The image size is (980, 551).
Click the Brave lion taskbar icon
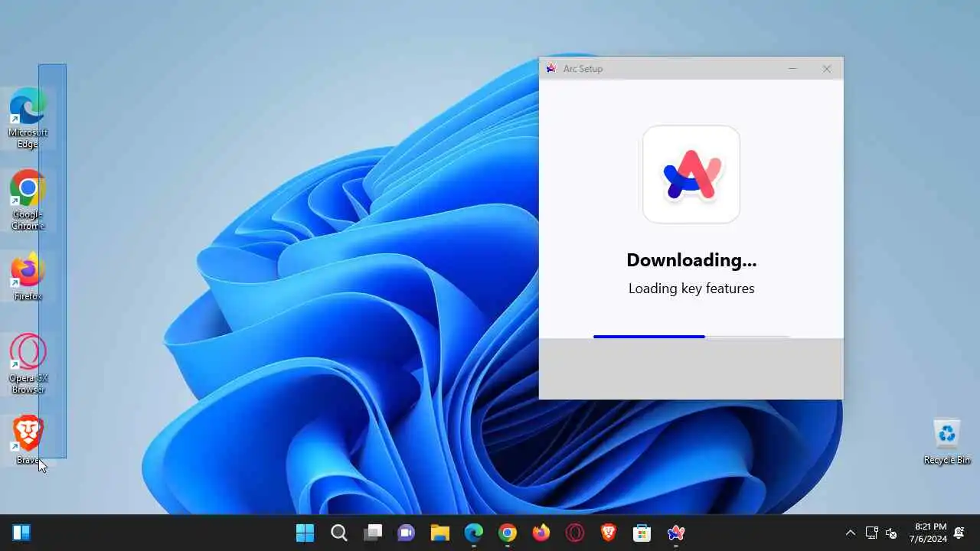(609, 533)
